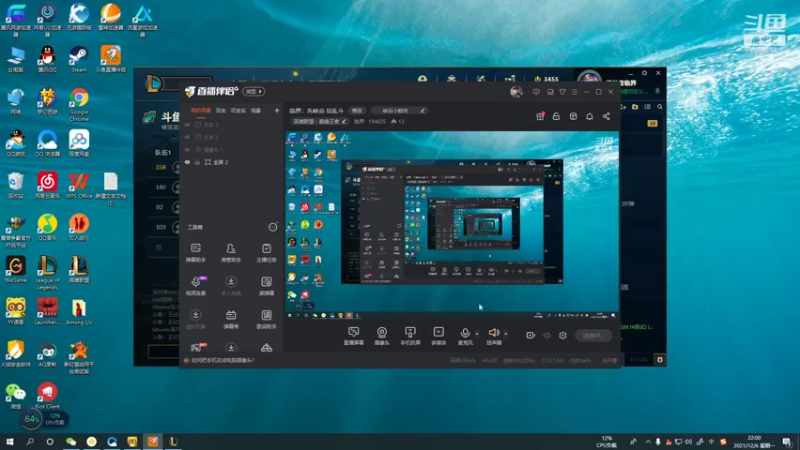The height and width of the screenshot is (450, 800).
Task: Open notifications bell in streaming app
Action: (x=589, y=116)
